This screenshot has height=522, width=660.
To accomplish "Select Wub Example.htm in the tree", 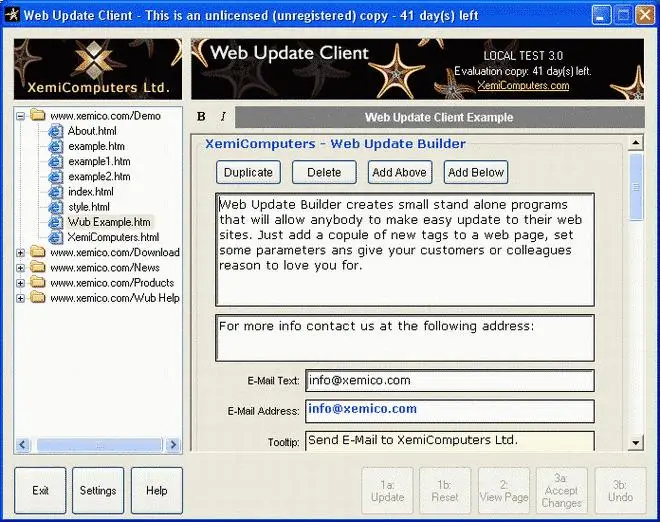I will click(x=109, y=222).
